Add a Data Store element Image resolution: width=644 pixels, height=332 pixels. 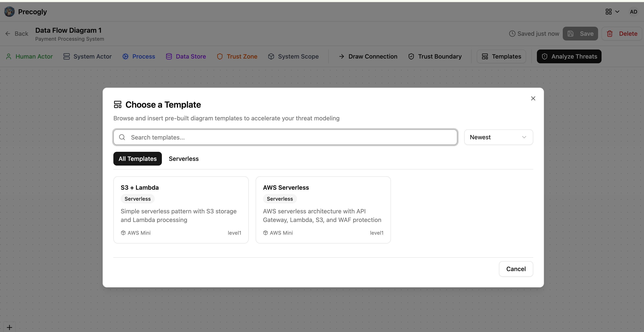pyautogui.click(x=186, y=56)
